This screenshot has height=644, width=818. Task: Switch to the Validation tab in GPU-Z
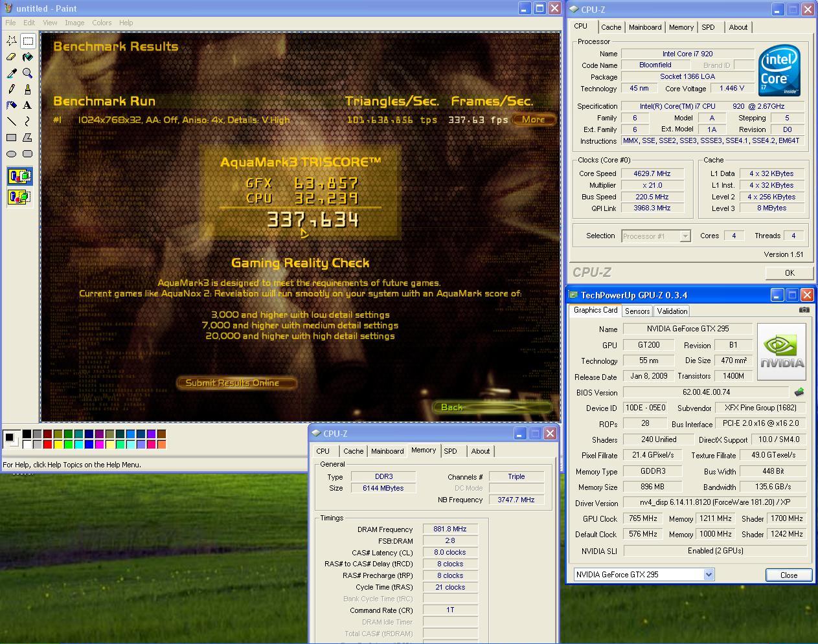pos(672,311)
